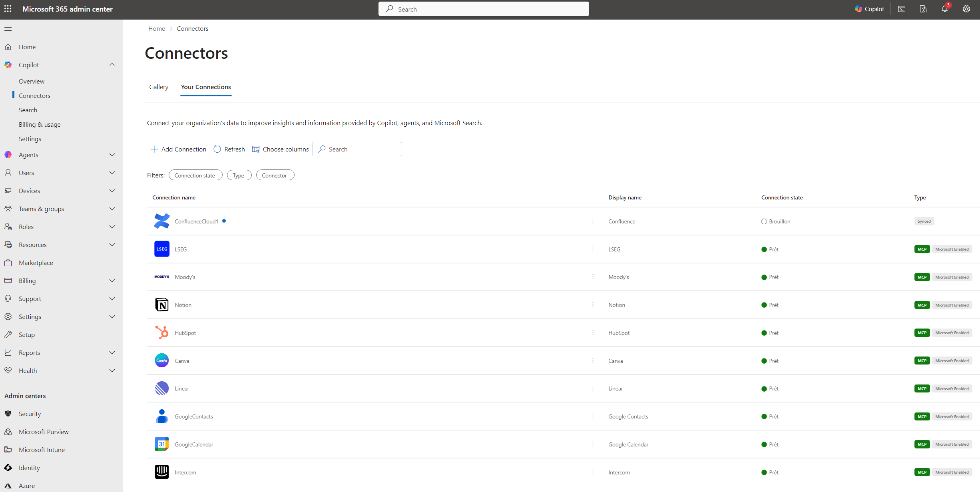Viewport: 980px width, 492px height.
Task: Expand the Billing navigation section
Action: click(112, 281)
